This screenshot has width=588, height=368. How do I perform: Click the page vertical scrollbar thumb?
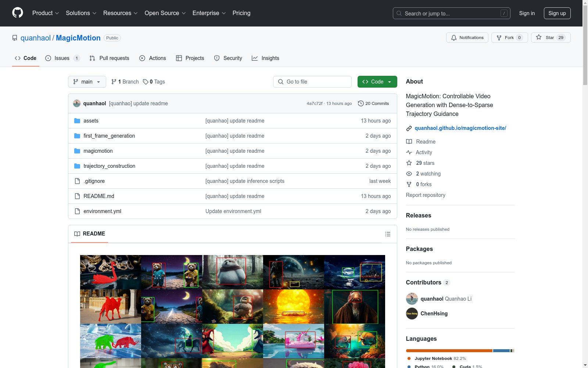pyautogui.click(x=585, y=45)
